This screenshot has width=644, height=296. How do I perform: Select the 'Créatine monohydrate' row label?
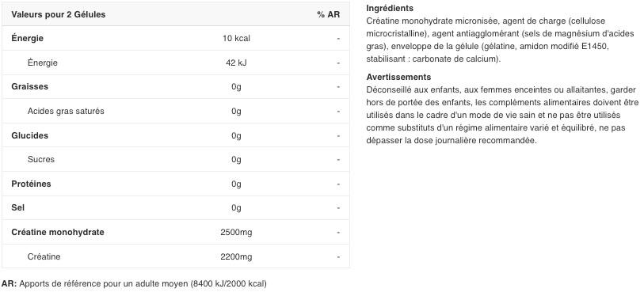coord(58,232)
